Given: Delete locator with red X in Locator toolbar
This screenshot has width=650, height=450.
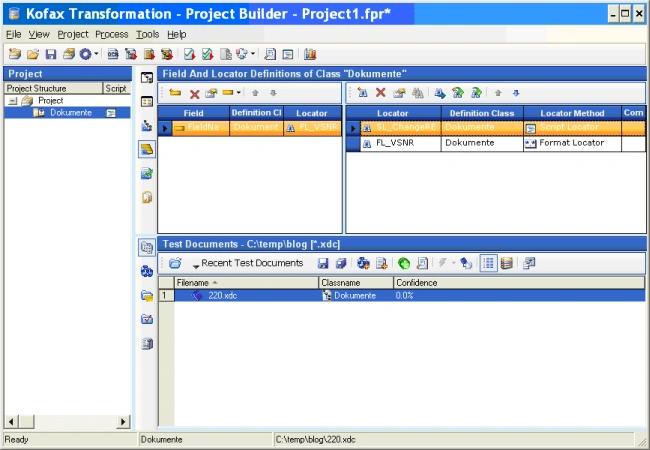Looking at the screenshot, I should (381, 93).
